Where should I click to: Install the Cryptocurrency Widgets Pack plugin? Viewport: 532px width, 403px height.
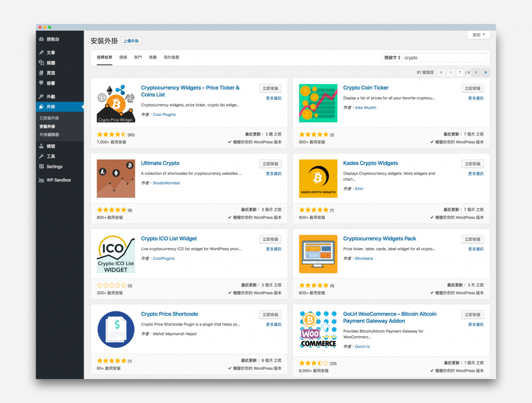[473, 239]
